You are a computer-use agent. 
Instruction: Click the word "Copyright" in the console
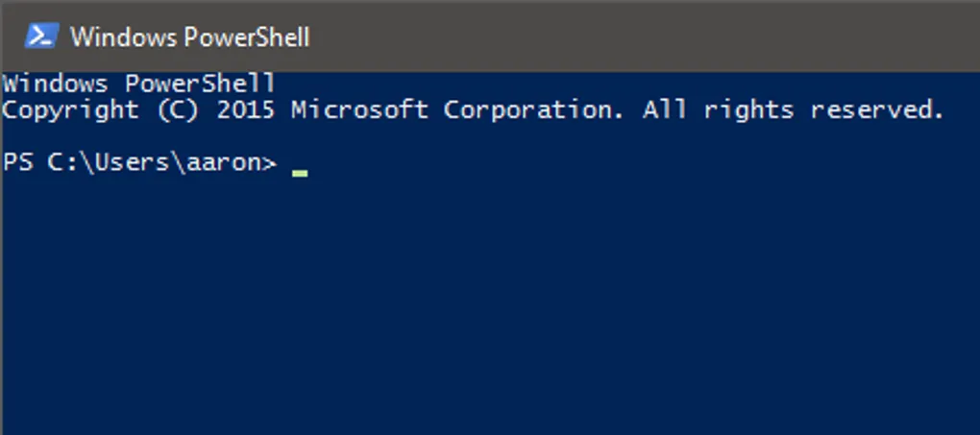[71, 110]
